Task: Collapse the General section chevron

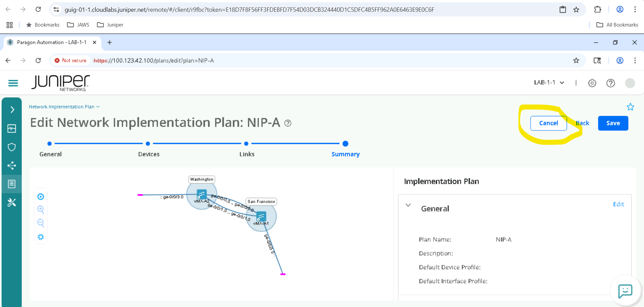Action: click(x=408, y=205)
